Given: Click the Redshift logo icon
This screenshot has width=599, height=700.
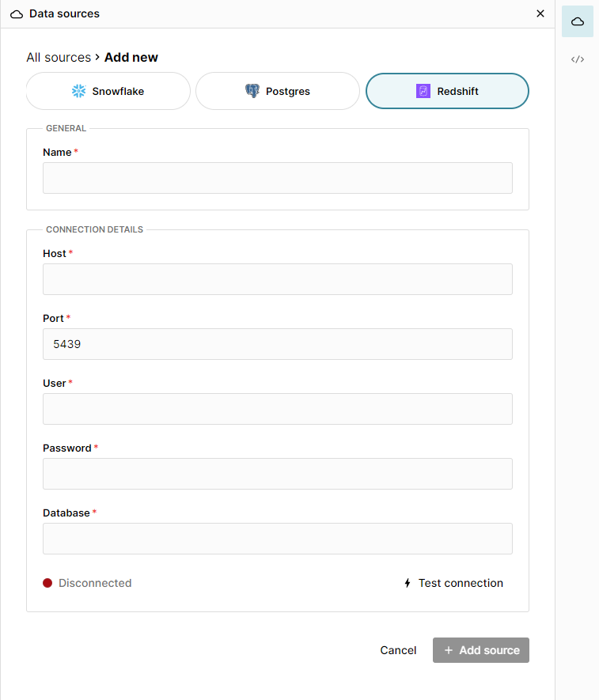Looking at the screenshot, I should point(422,91).
